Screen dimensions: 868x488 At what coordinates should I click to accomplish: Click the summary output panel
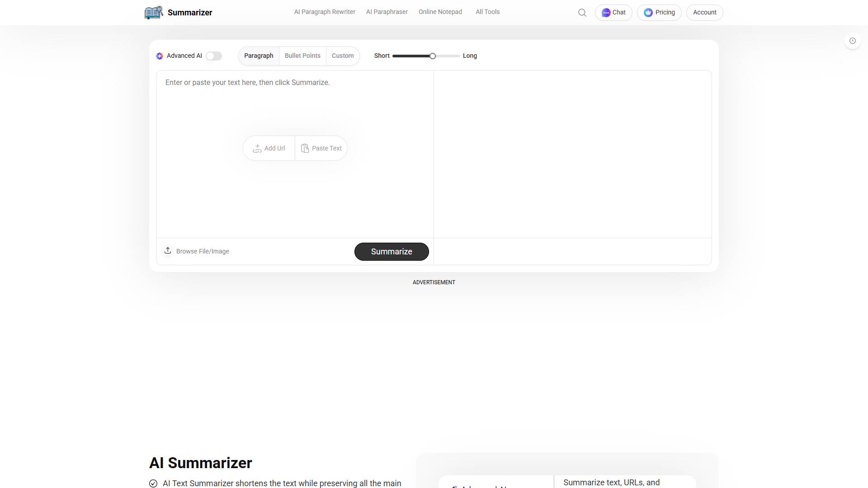pyautogui.click(x=573, y=154)
